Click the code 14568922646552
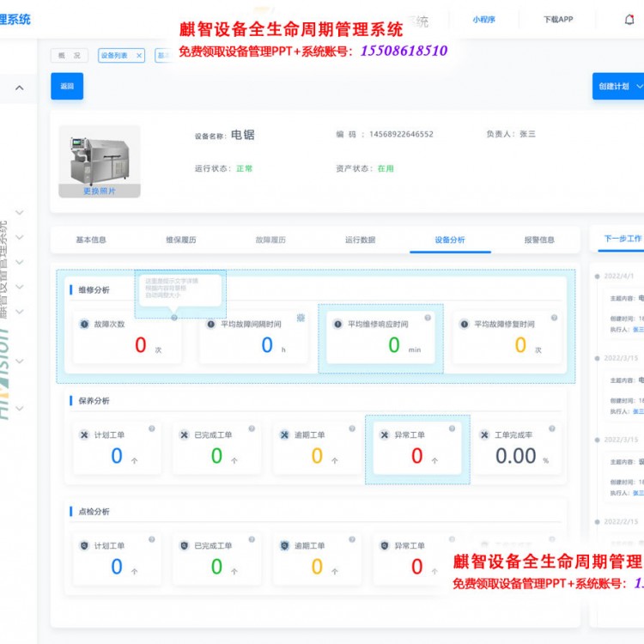Screen dimensions: 644x644 coord(401,134)
